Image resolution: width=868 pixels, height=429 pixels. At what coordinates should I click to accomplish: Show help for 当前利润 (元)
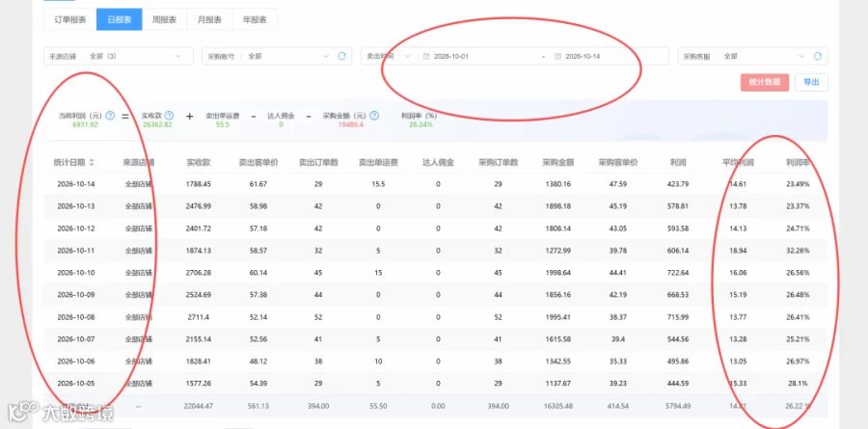(x=110, y=116)
